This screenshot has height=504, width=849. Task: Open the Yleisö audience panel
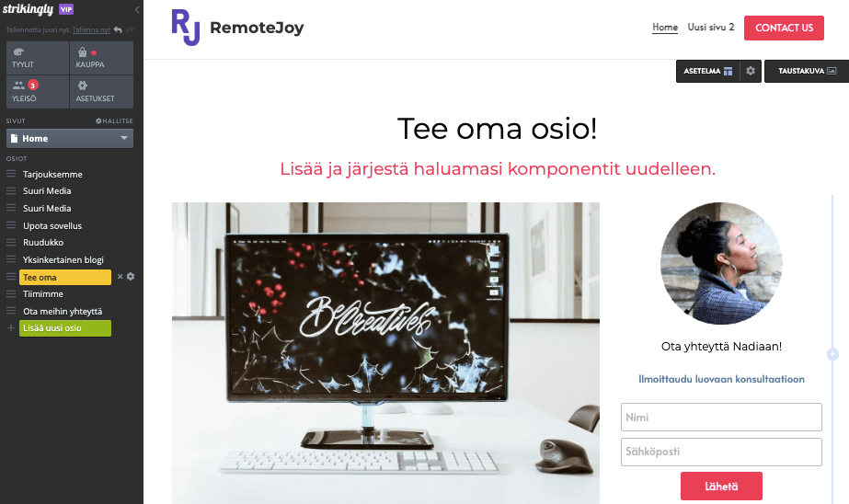tap(38, 91)
